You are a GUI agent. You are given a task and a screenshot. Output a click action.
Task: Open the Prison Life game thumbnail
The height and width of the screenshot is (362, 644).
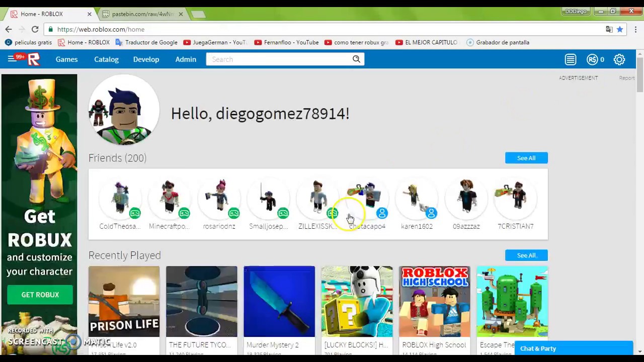[x=124, y=302]
